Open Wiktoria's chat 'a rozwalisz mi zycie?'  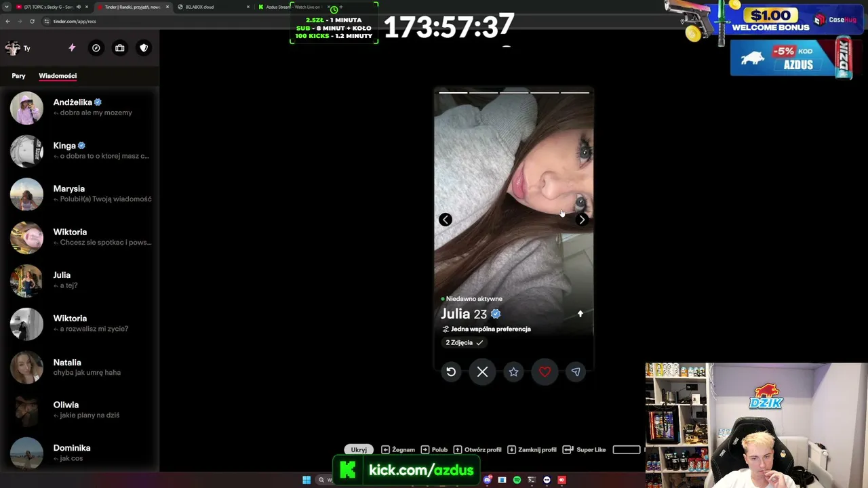pyautogui.click(x=79, y=324)
